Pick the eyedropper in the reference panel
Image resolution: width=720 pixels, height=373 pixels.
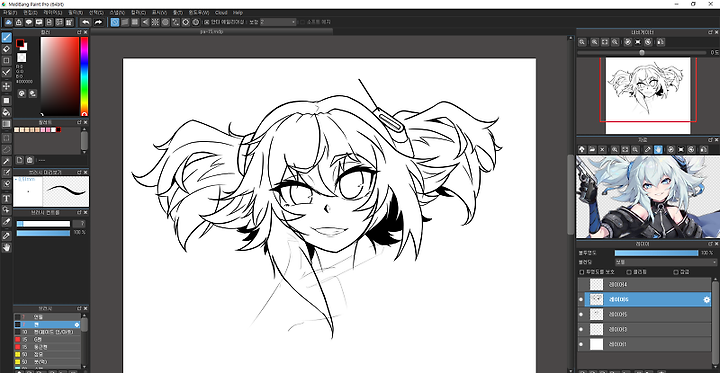[647, 149]
